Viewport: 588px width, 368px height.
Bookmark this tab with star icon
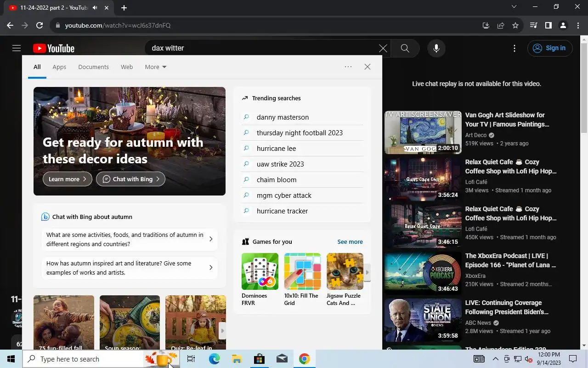515,25
